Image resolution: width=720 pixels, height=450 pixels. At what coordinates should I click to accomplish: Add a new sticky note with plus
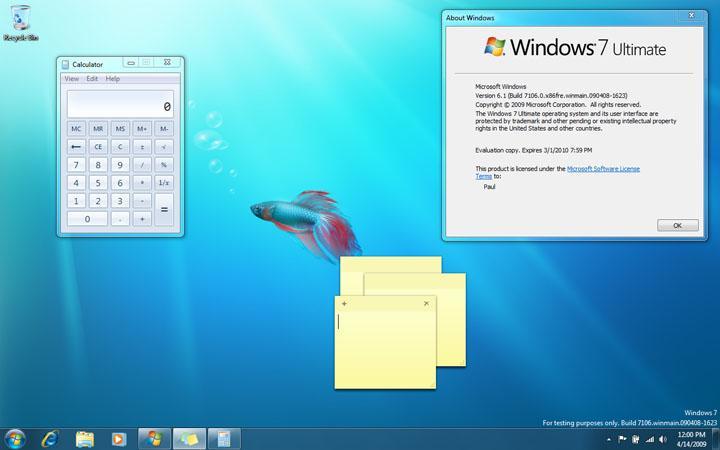pos(345,303)
